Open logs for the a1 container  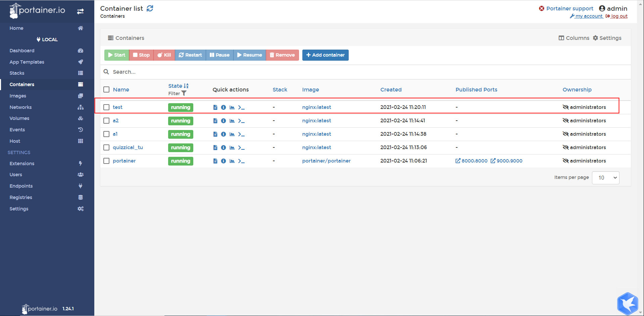click(x=215, y=134)
